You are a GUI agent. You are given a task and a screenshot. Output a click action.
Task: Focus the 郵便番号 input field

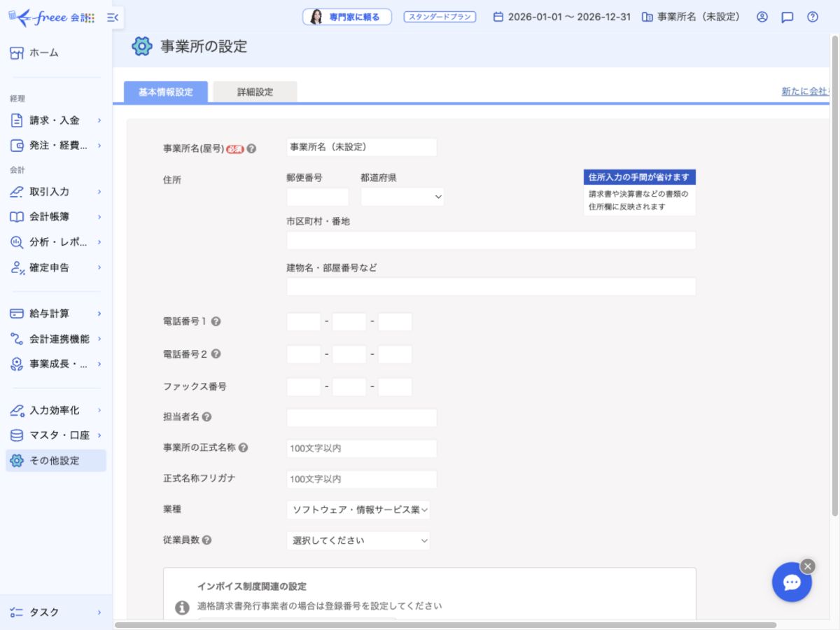click(318, 197)
